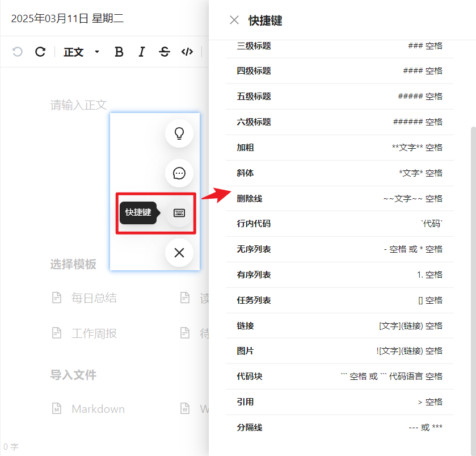
Task: Toggle bold formatting with B icon
Action: pos(119,52)
